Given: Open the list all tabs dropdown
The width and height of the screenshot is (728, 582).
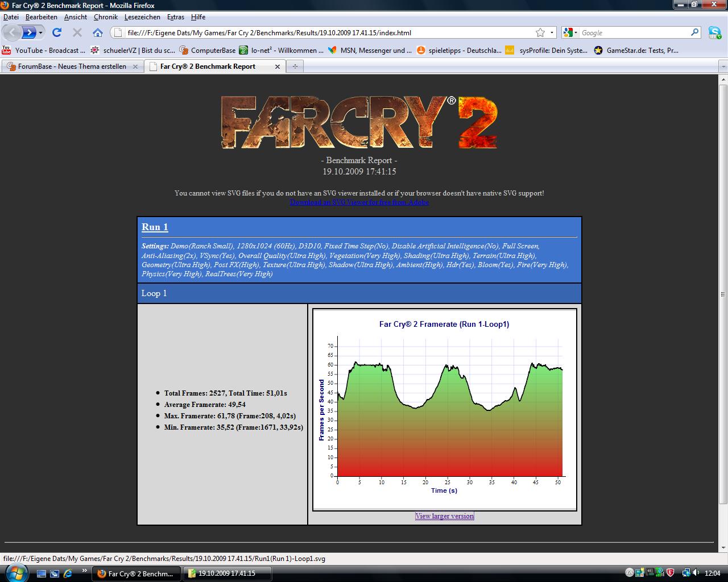Looking at the screenshot, I should pyautogui.click(x=723, y=66).
